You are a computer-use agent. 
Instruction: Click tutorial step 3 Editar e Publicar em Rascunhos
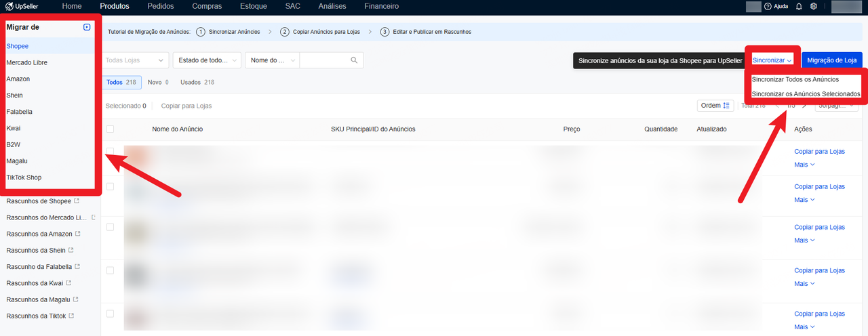pyautogui.click(x=426, y=32)
